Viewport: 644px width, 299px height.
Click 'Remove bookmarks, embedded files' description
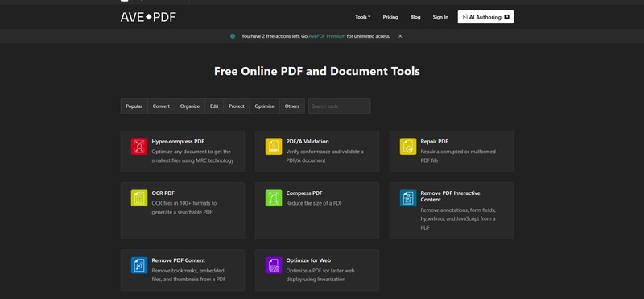[x=188, y=275]
